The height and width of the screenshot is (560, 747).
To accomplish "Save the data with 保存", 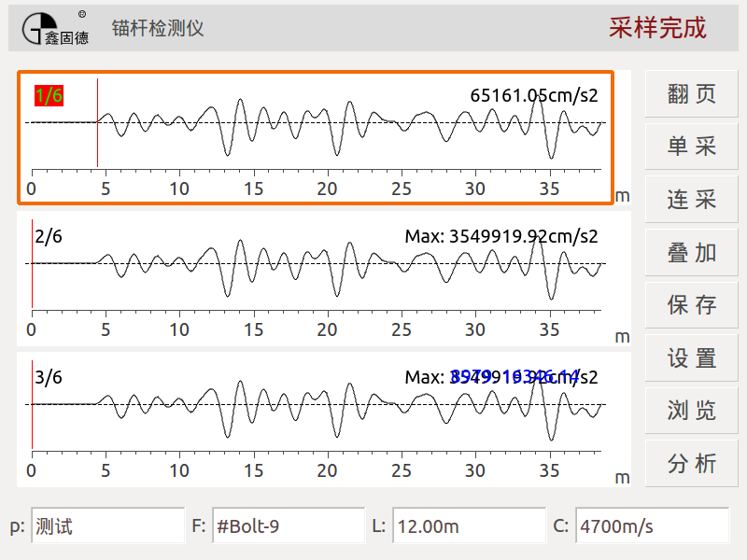I will pos(691,305).
